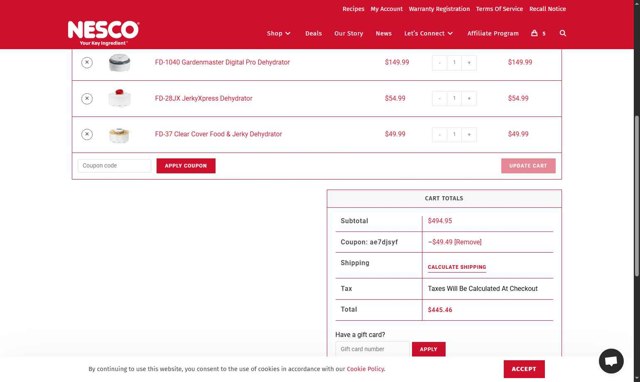The height and width of the screenshot is (382, 640).
Task: Expand the Let's Connect dropdown
Action: tap(429, 33)
